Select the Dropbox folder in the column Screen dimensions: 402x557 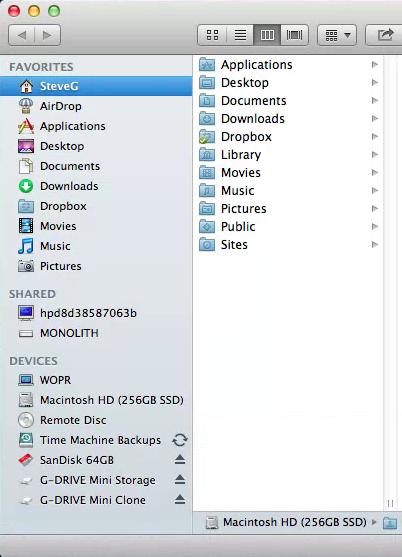pyautogui.click(x=288, y=137)
